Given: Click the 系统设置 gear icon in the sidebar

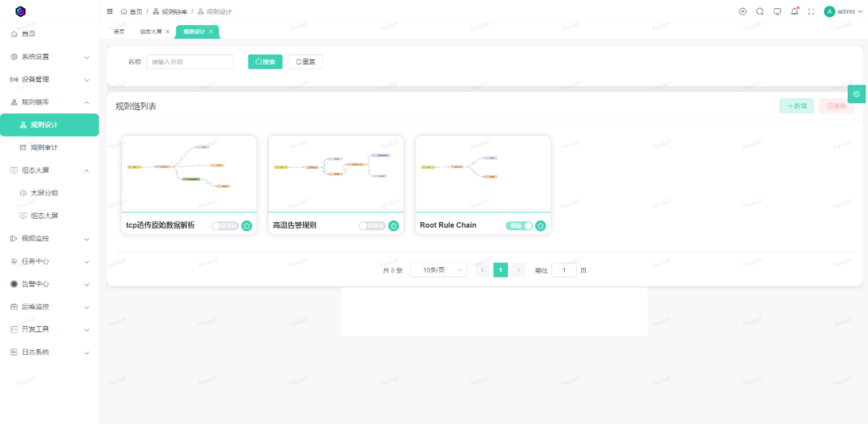Looking at the screenshot, I should click(x=14, y=56).
